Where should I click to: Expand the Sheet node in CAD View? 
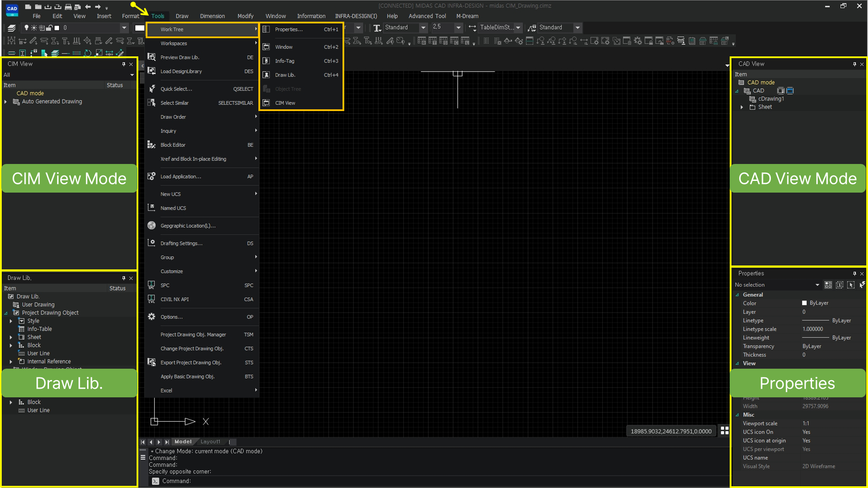(x=742, y=107)
